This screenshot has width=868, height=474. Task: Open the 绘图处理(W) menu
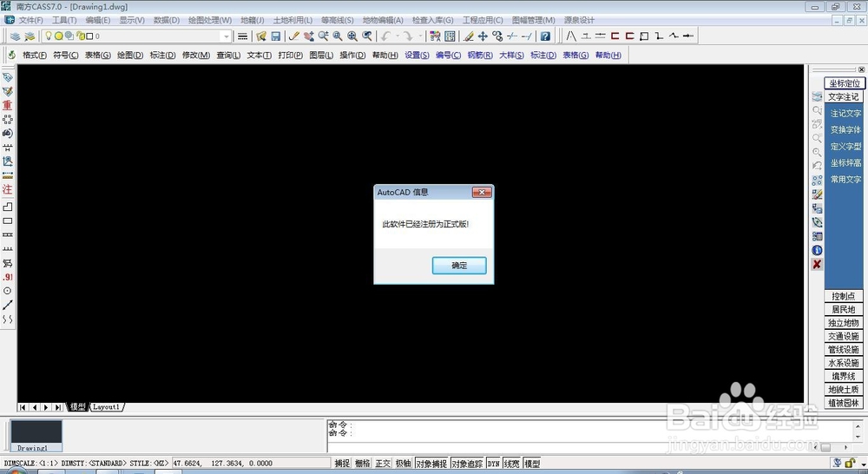pos(210,20)
